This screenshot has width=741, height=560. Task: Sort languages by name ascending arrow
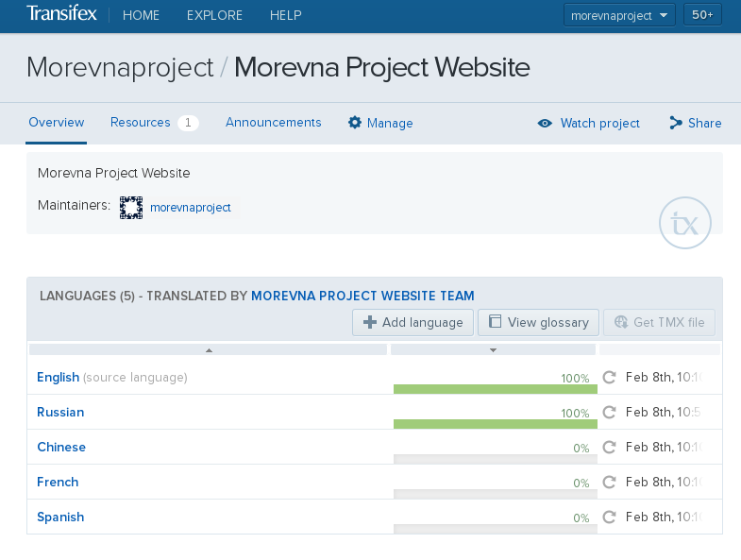click(x=209, y=350)
